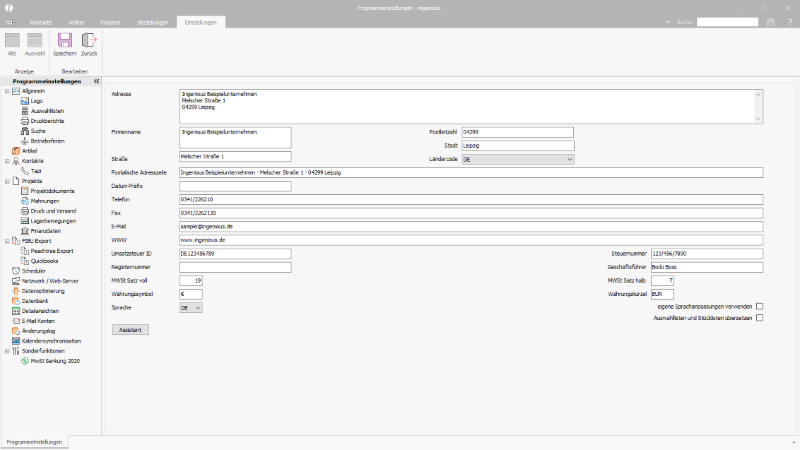This screenshot has width=800, height=450.
Task: Click the Steuernummer field
Action: pos(707,254)
